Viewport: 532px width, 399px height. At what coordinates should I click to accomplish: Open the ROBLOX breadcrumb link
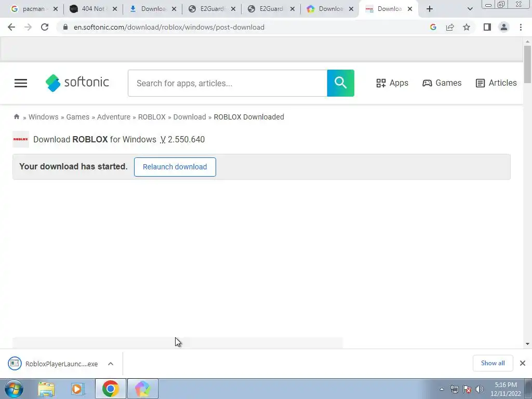coord(152,117)
